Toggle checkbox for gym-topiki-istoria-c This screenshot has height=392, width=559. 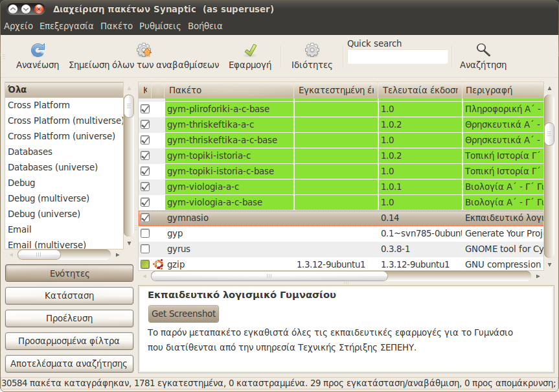point(145,156)
